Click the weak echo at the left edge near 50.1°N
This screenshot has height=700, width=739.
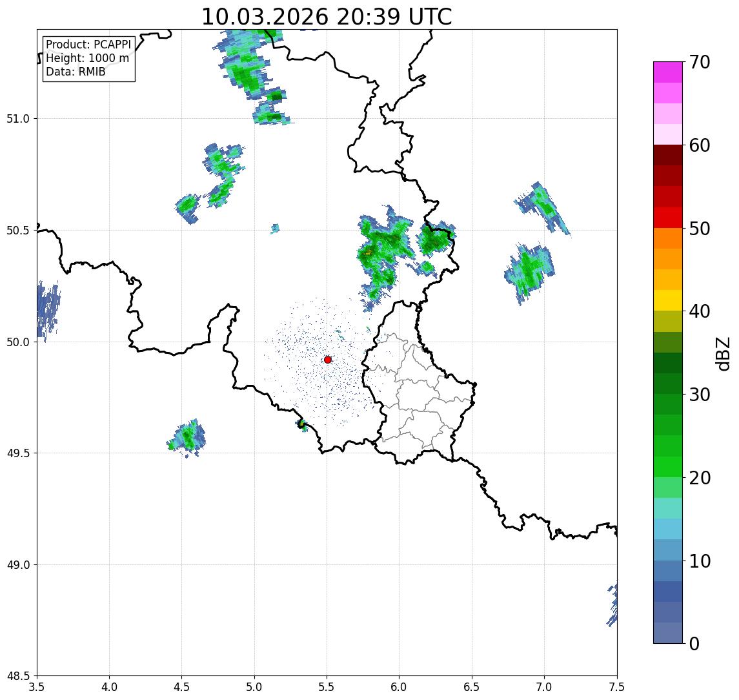(x=48, y=311)
